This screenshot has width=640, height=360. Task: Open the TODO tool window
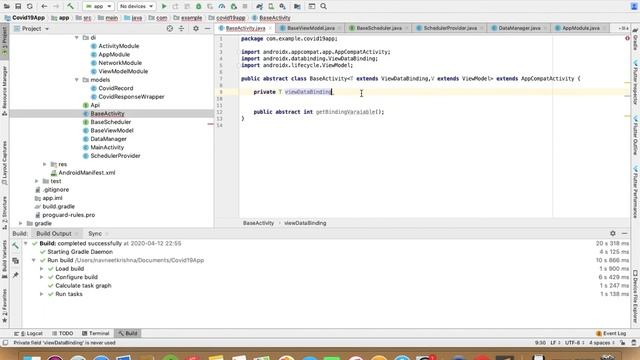coord(62,333)
